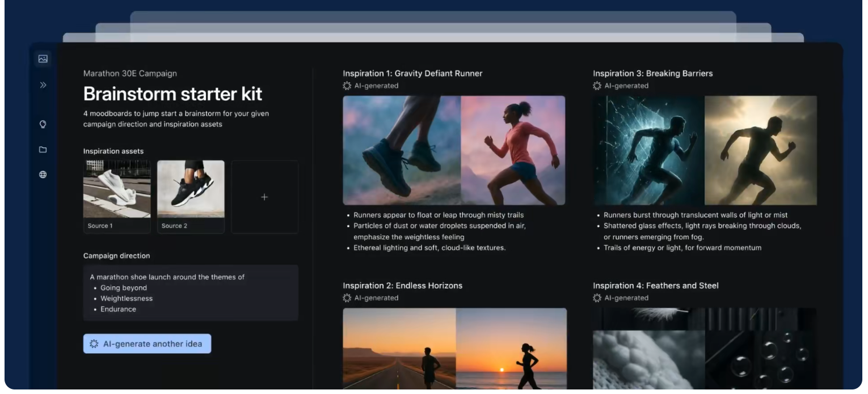Open the lightbulb ideas icon
This screenshot has height=394, width=868.
[43, 124]
